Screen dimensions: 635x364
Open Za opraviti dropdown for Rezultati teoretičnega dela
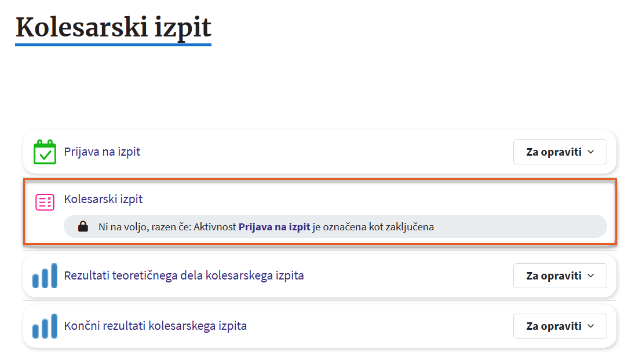click(x=559, y=276)
